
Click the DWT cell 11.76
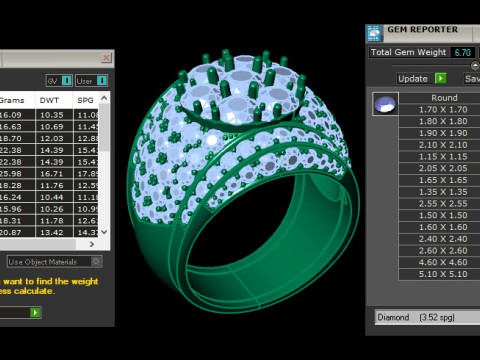(x=53, y=185)
